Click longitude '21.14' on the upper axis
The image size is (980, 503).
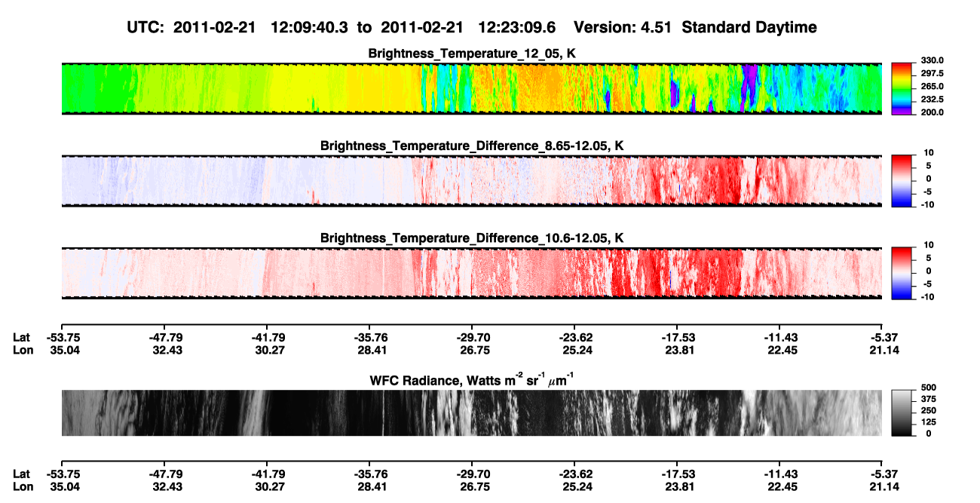(x=884, y=350)
